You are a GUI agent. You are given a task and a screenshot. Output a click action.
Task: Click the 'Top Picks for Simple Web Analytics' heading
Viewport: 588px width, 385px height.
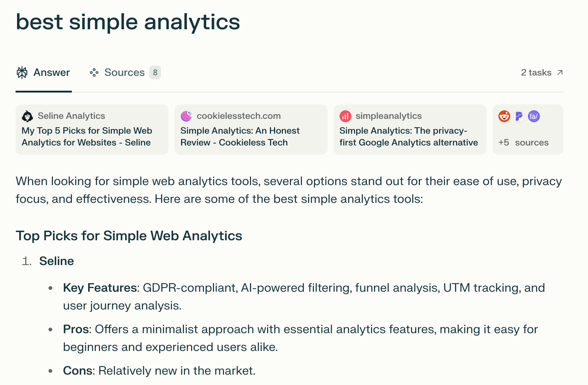coord(128,236)
